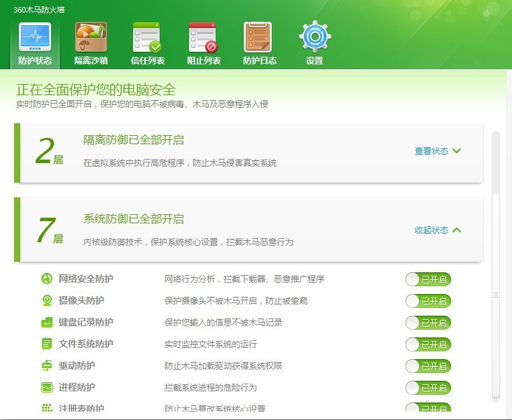Click the 网络安全防护 globe icon

47,279
